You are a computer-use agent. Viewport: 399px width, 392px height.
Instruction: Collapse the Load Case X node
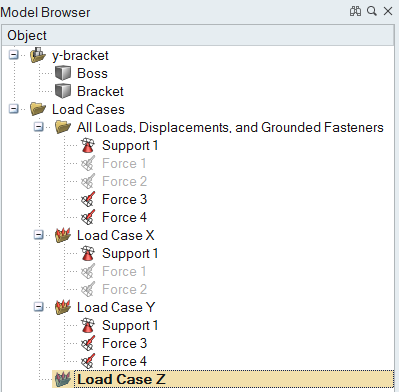click(39, 235)
